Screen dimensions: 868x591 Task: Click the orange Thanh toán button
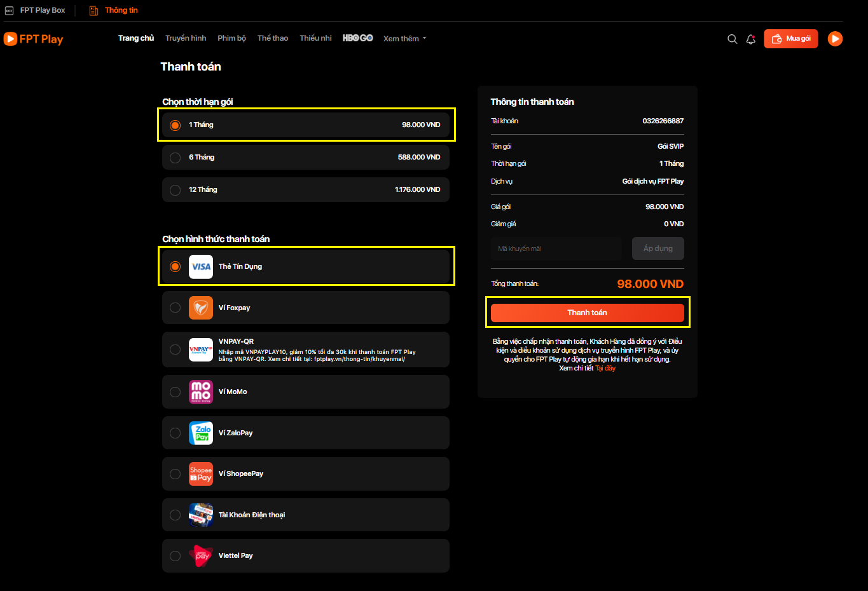[x=588, y=313]
